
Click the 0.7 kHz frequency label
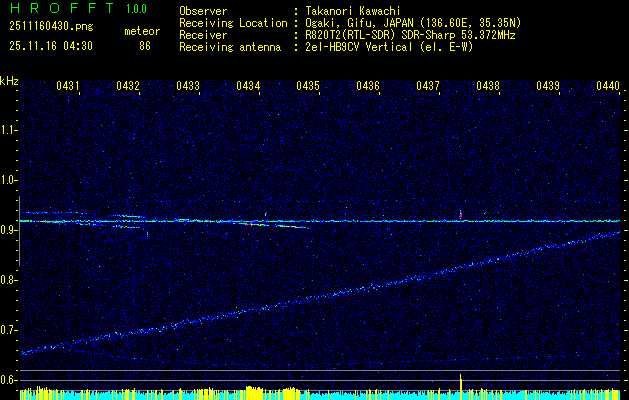[8, 330]
